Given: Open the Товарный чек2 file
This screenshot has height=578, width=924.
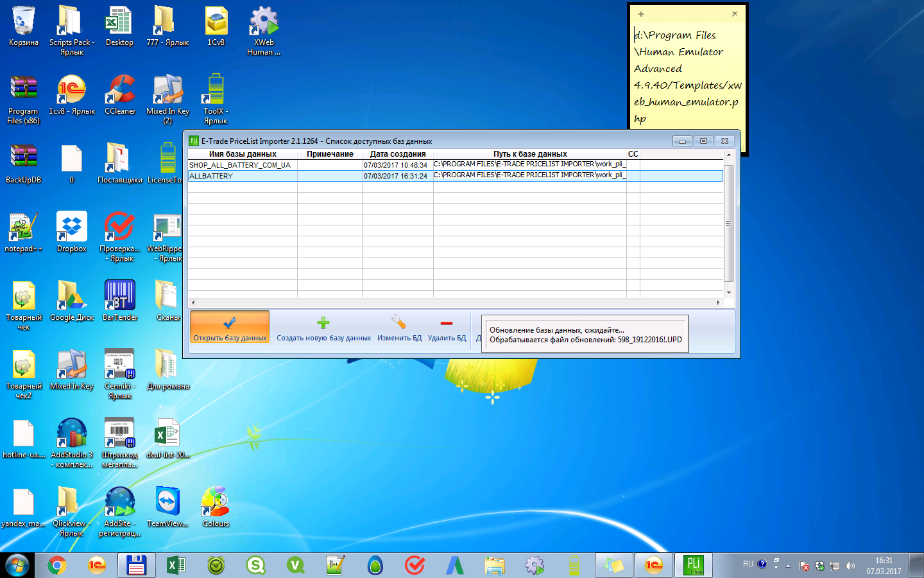Looking at the screenshot, I should [24, 374].
